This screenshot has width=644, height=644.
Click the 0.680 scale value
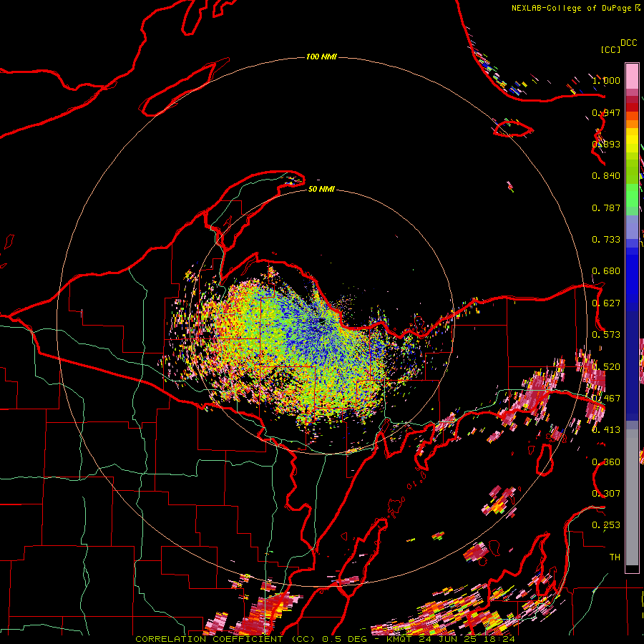click(606, 271)
